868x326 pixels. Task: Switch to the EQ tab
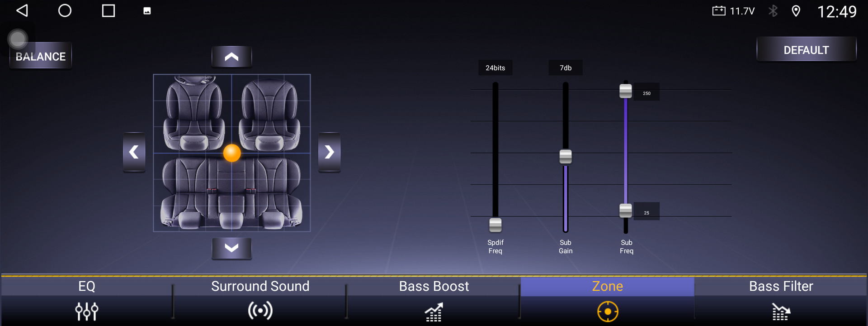click(87, 300)
